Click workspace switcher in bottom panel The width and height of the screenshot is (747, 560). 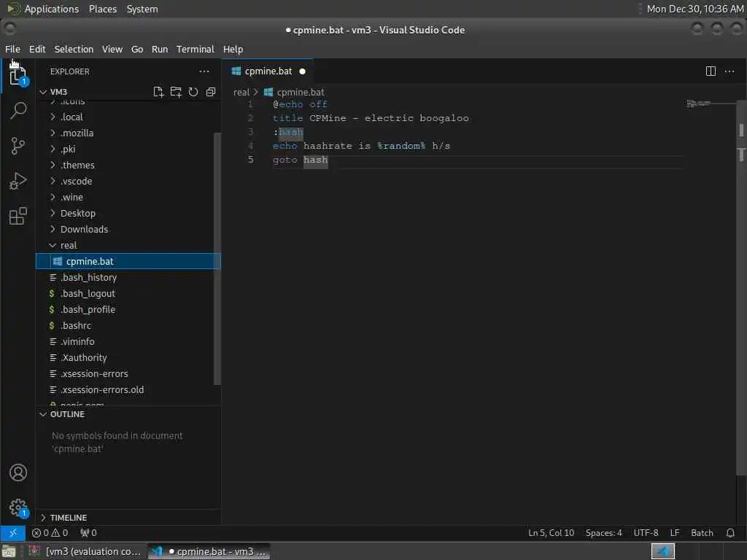pos(662,551)
